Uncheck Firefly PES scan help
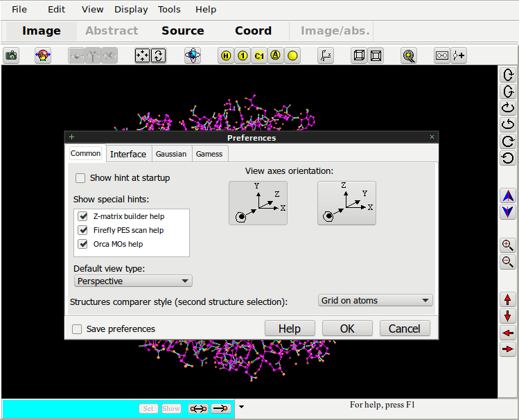Image resolution: width=519 pixels, height=420 pixels. 82,230
